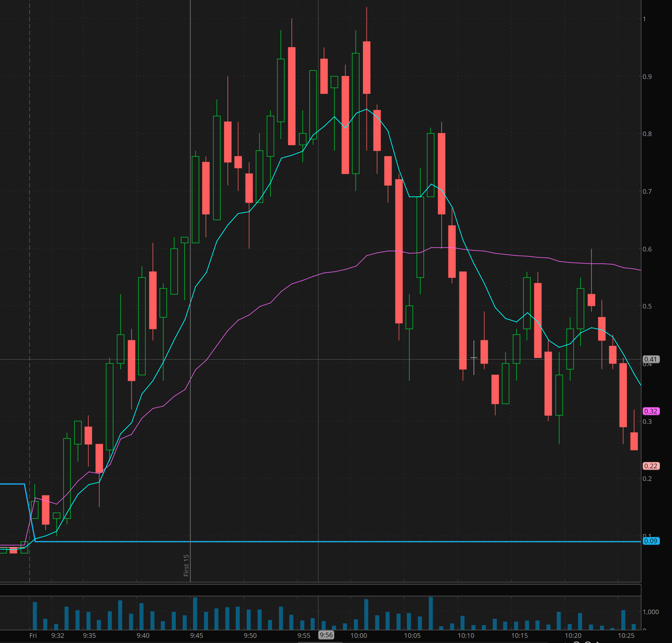Image resolution: width=672 pixels, height=643 pixels.
Task: Click the horizontal scrollbar thumb below time axis
Action: pyautogui.click(x=320, y=642)
